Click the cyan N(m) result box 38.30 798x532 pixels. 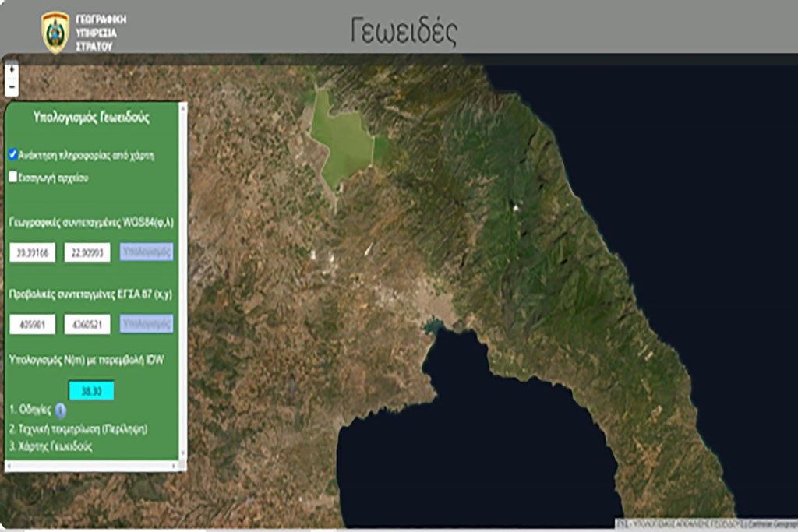(90, 390)
